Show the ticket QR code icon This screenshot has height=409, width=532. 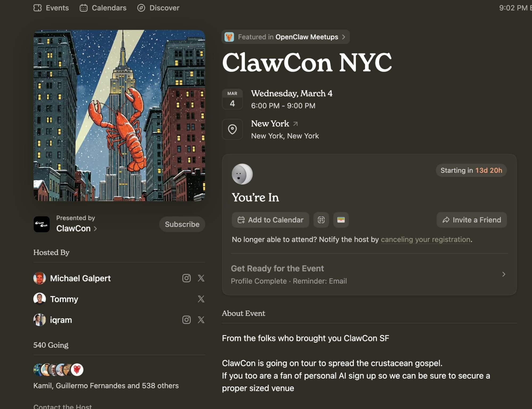(x=321, y=220)
